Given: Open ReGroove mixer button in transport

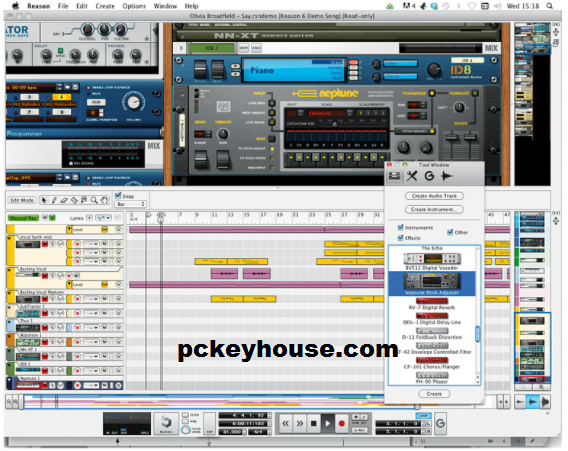Looking at the screenshot, I should [441, 423].
